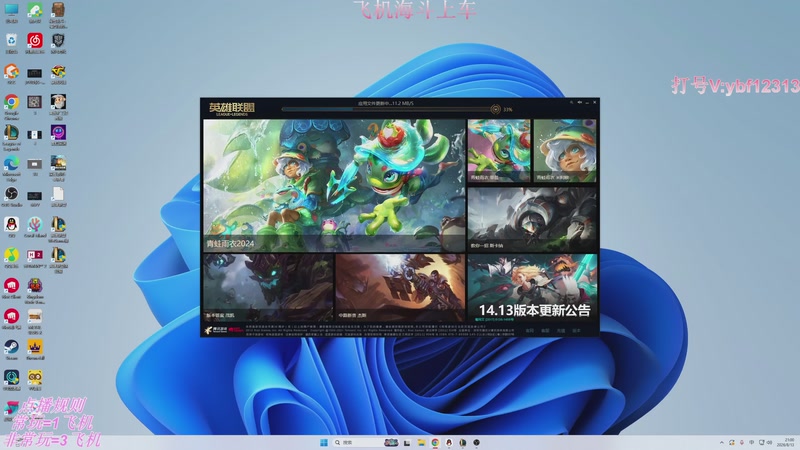Open File Explorer from the taskbar
The width and height of the screenshot is (800, 450).
click(x=421, y=442)
